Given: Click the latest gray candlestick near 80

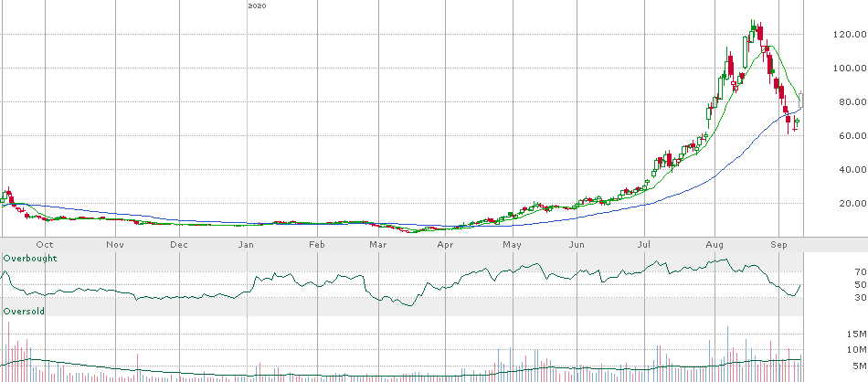Looking at the screenshot, I should [801, 100].
